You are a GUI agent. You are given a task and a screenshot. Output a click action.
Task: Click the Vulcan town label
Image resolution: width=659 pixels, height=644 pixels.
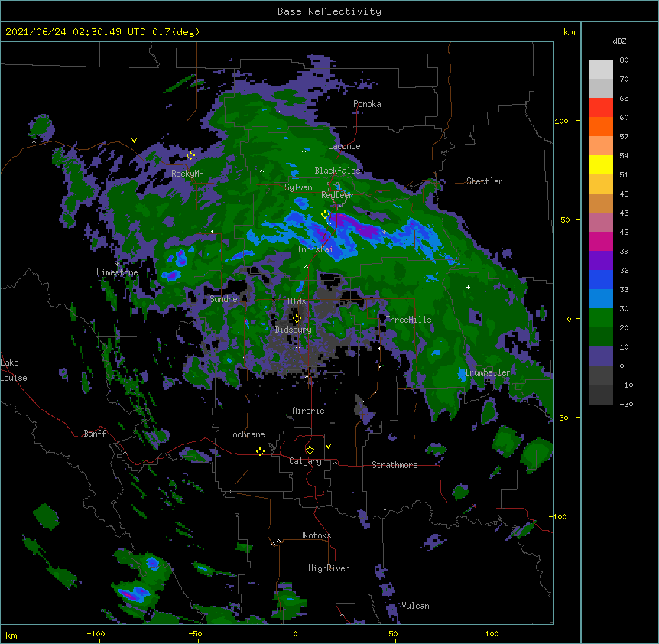415,606
